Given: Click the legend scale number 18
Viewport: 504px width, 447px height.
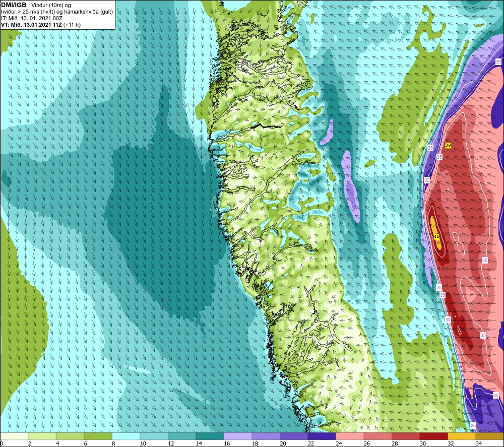Looking at the screenshot, I should [255, 443].
